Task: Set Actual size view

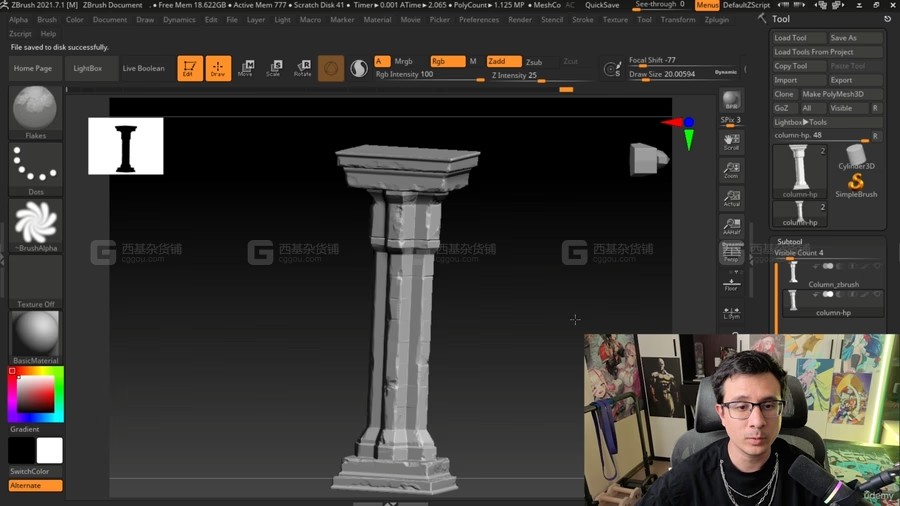Action: 731,198
